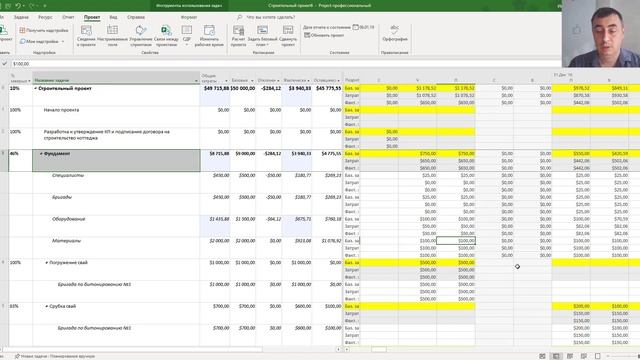Open the Format (Формат) contextual tab
This screenshot has width=640, height=360.
pyautogui.click(x=189, y=17)
